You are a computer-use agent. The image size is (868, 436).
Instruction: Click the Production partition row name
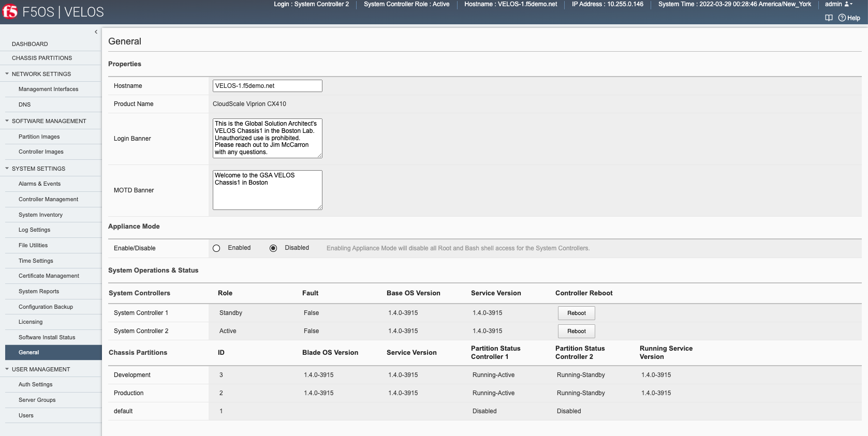click(x=129, y=393)
